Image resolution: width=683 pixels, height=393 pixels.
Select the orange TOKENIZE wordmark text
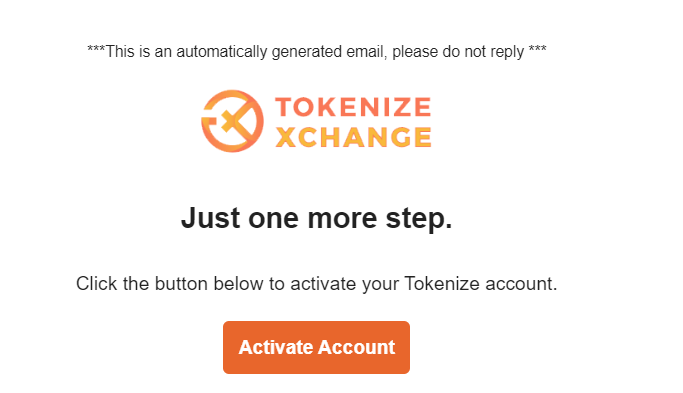353,107
